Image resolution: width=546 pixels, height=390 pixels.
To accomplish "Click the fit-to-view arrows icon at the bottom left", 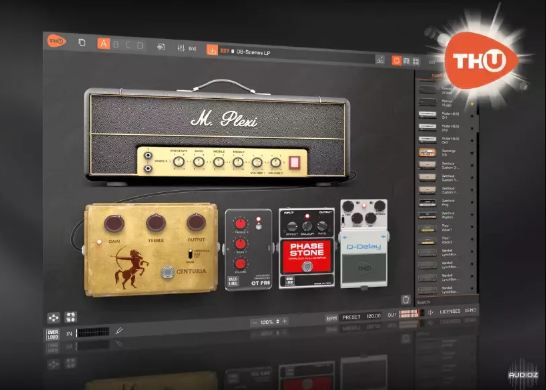I will pos(71,317).
